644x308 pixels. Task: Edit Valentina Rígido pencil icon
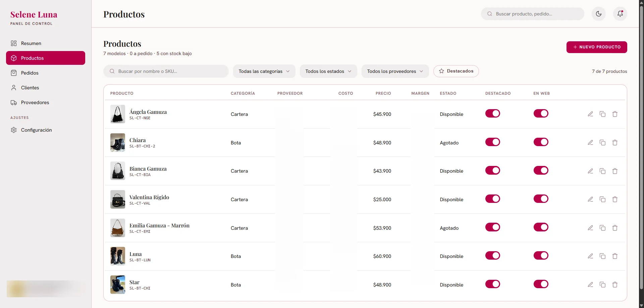pyautogui.click(x=590, y=200)
